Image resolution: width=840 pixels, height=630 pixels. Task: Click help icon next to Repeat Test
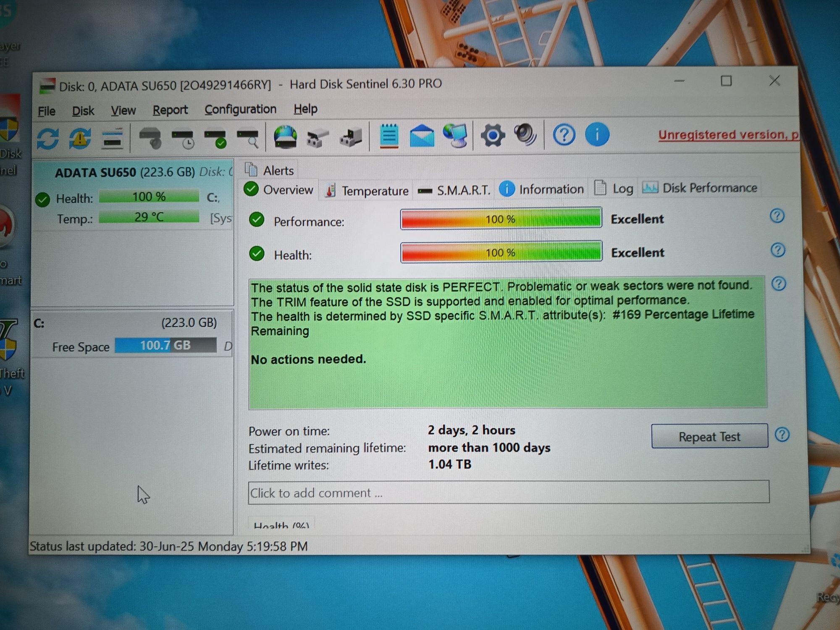click(x=782, y=434)
